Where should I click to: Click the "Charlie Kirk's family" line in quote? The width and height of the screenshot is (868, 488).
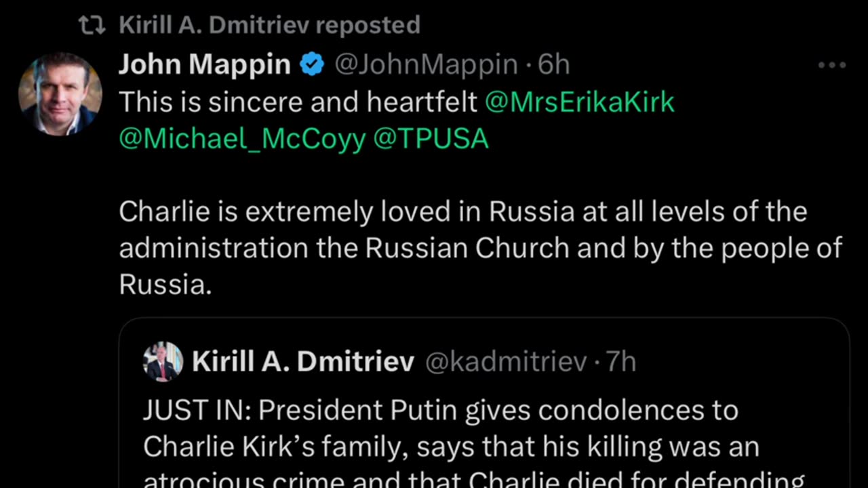pyautogui.click(x=450, y=447)
